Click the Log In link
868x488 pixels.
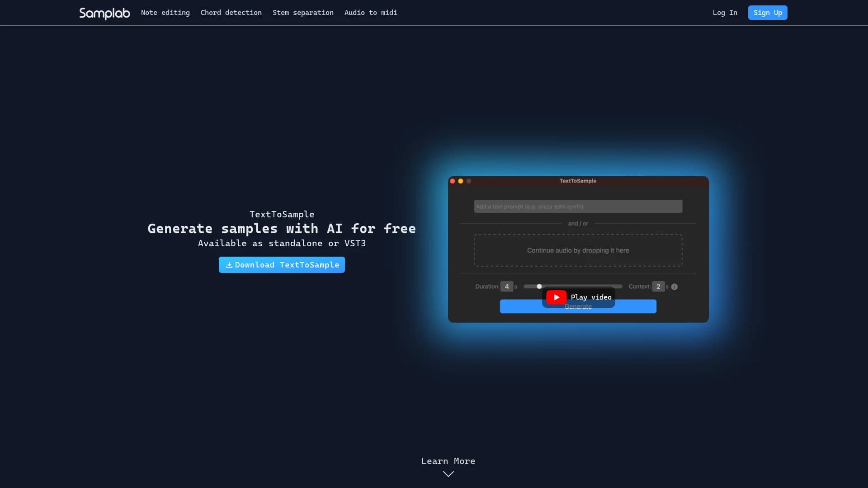pos(725,13)
